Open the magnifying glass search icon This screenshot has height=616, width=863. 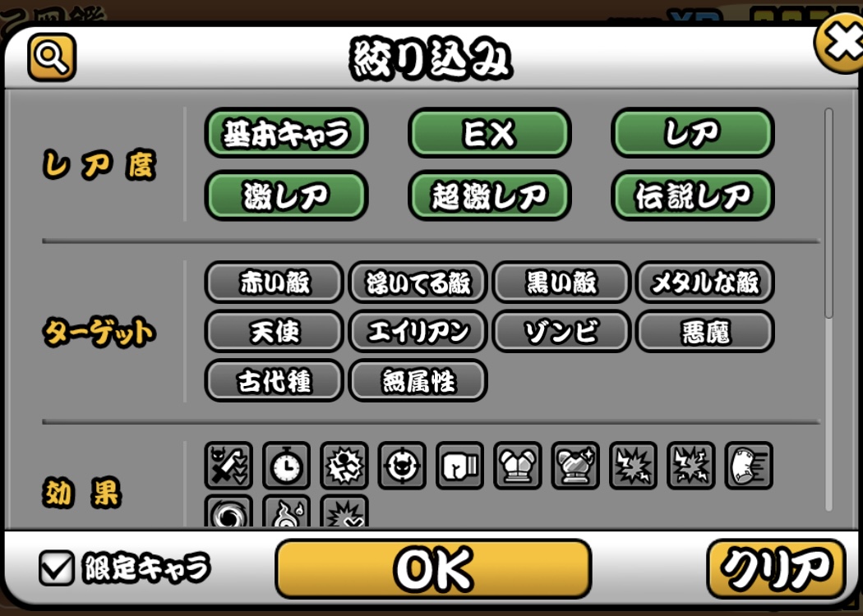[52, 57]
